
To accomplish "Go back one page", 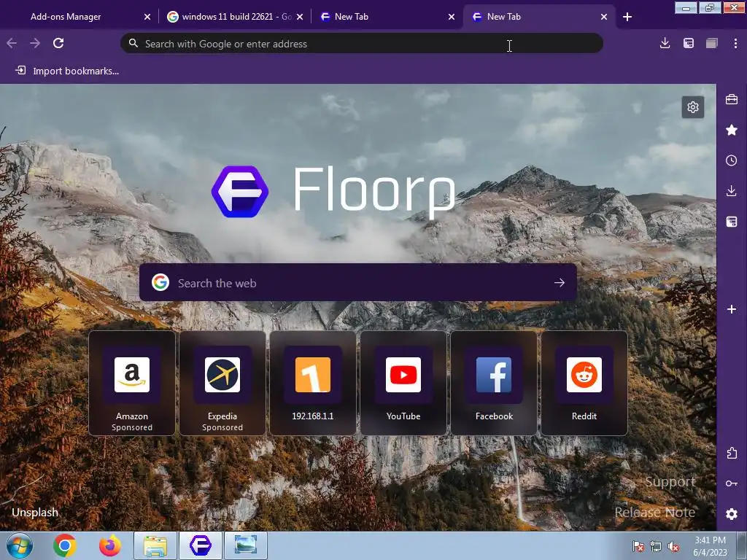I will click(x=12, y=43).
